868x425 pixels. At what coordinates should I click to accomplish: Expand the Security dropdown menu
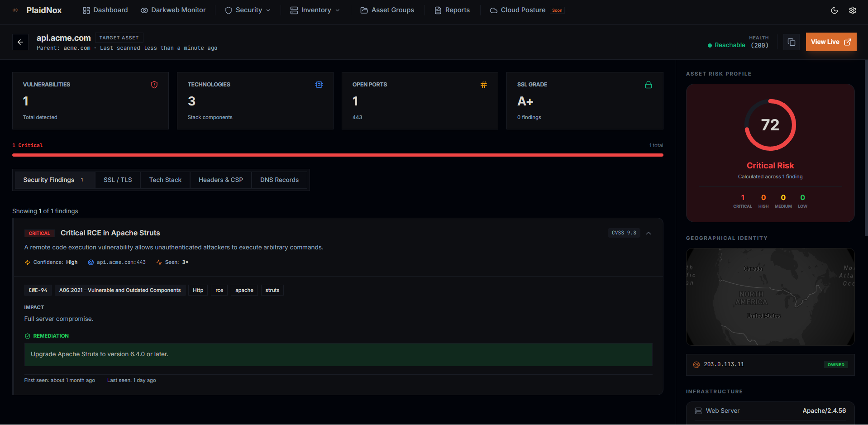click(248, 10)
